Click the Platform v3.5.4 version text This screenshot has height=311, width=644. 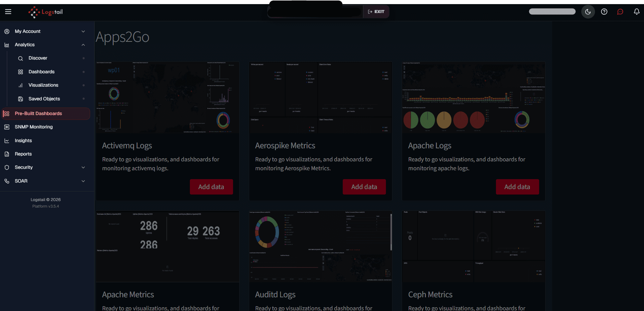pos(46,207)
